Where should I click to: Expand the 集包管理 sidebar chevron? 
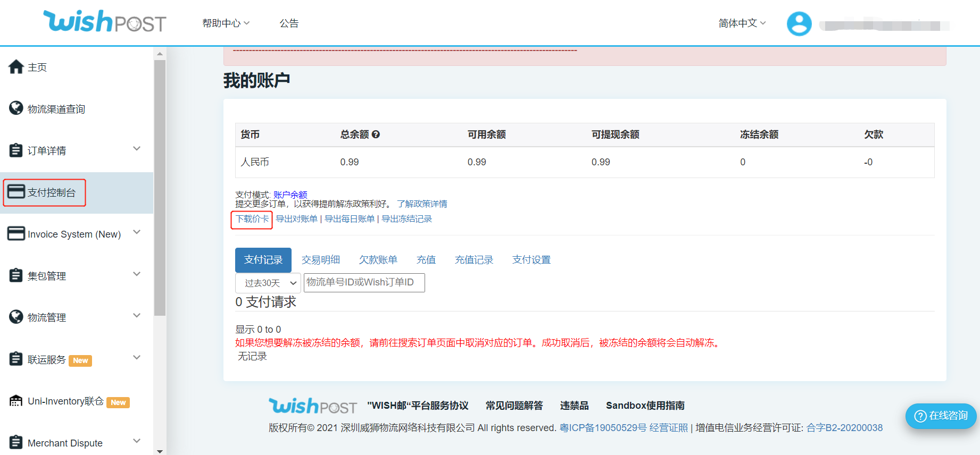[x=137, y=274]
